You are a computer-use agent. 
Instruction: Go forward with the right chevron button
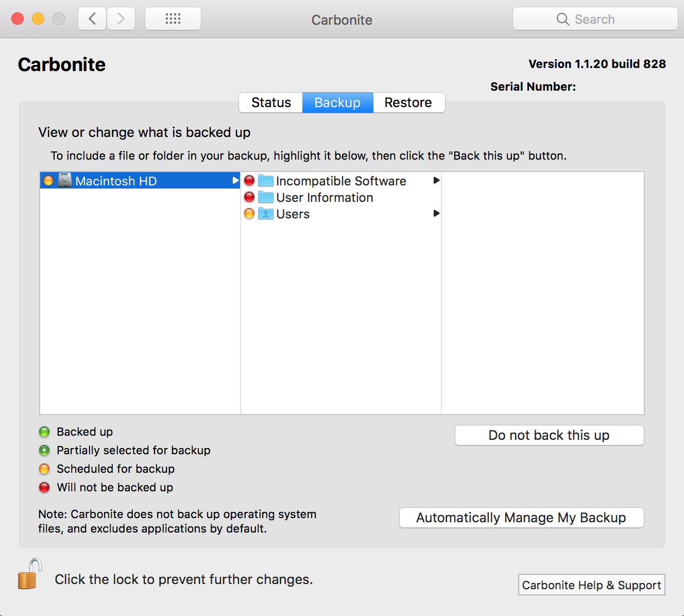[121, 19]
